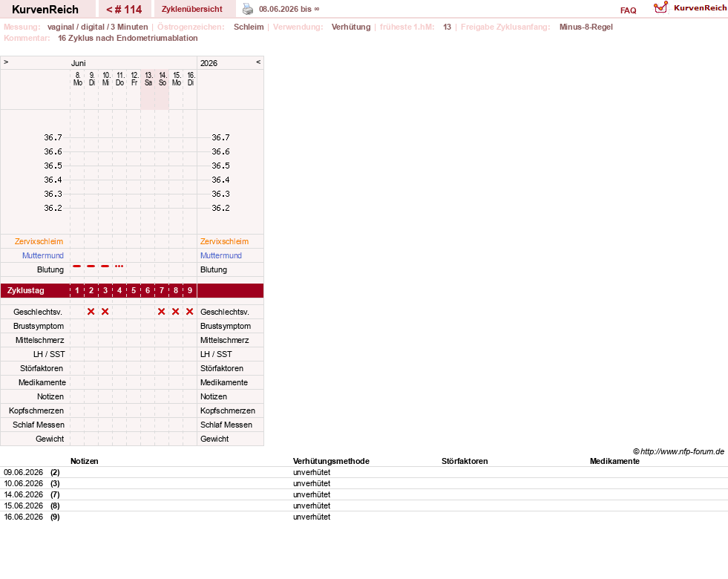Click the printer icon

(x=248, y=10)
